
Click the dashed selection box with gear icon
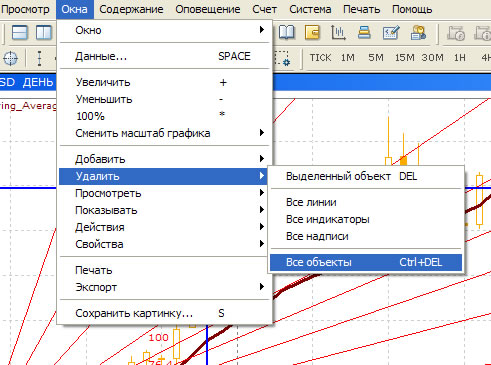[x=282, y=58]
